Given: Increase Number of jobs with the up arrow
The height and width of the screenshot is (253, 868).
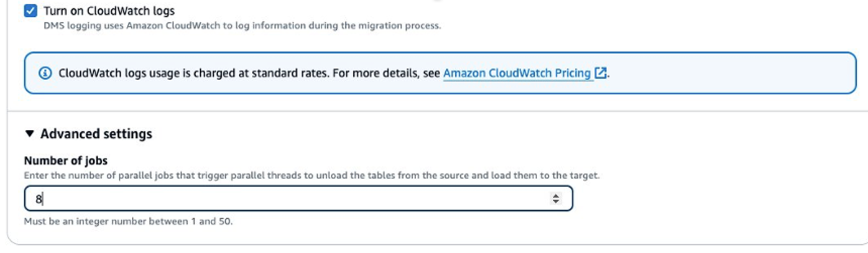Looking at the screenshot, I should (x=556, y=196).
